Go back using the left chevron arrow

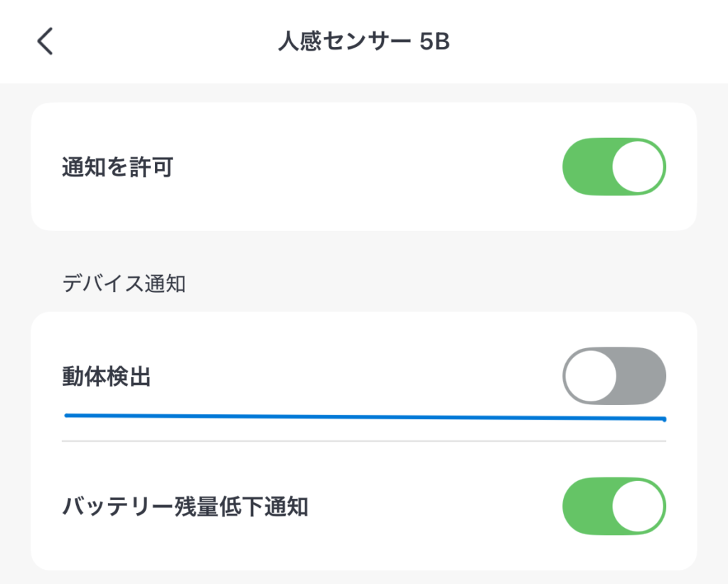pyautogui.click(x=45, y=42)
